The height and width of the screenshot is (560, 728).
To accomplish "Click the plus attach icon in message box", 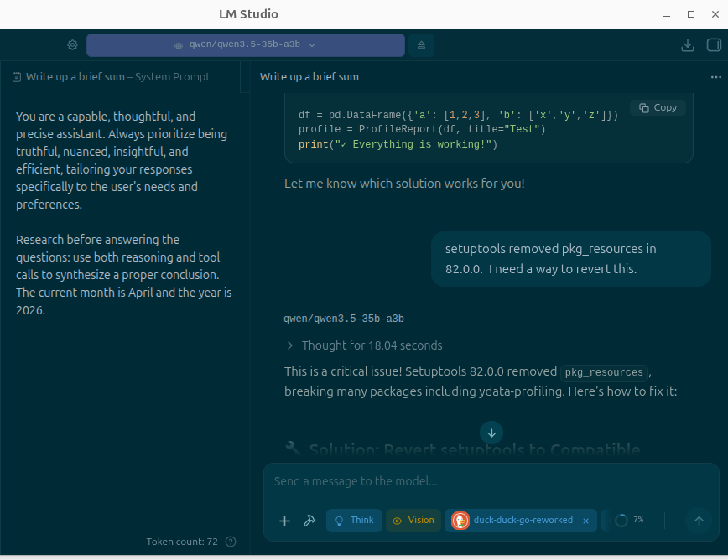I will (284, 521).
